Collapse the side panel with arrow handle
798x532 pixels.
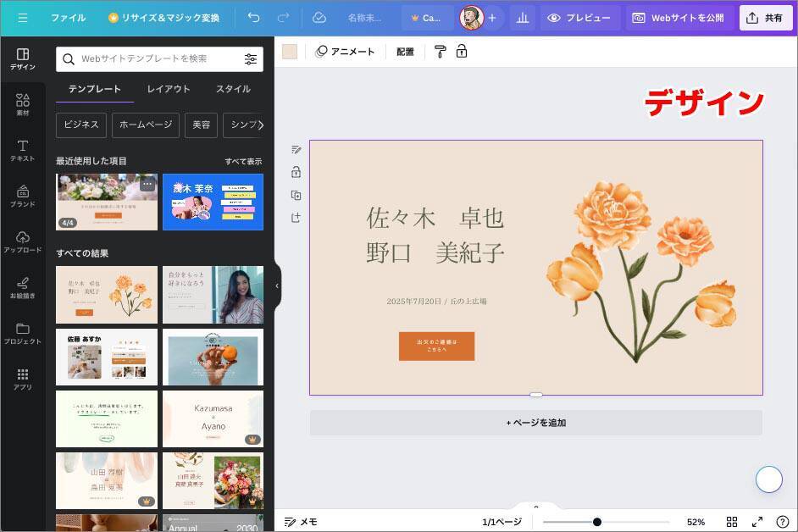(x=277, y=286)
